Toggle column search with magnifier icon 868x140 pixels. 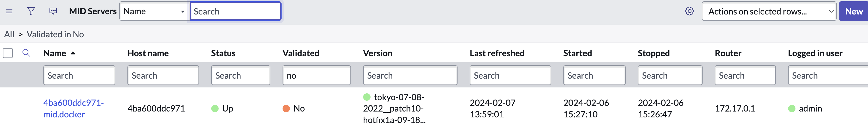coord(26,53)
